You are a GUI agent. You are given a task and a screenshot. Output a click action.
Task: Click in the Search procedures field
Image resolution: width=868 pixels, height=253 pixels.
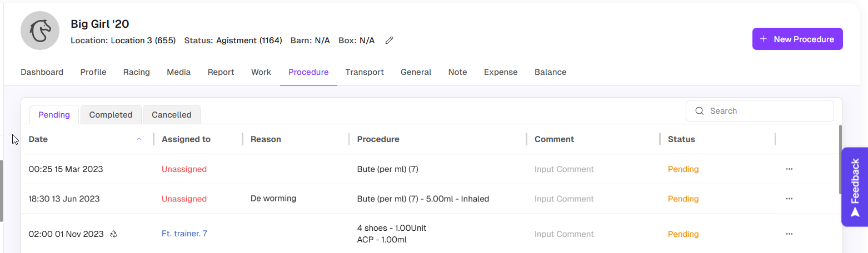click(x=767, y=111)
